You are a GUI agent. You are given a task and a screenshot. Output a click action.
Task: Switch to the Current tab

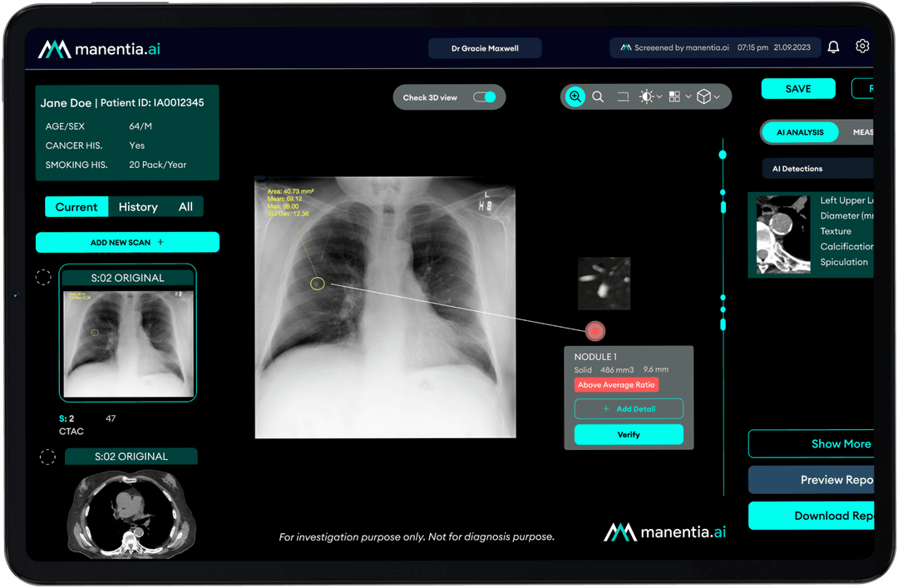[x=76, y=207]
